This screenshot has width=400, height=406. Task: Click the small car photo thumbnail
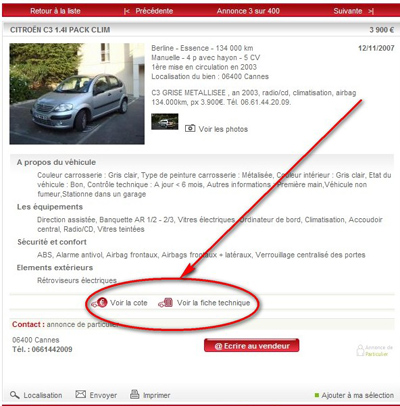tap(165, 122)
